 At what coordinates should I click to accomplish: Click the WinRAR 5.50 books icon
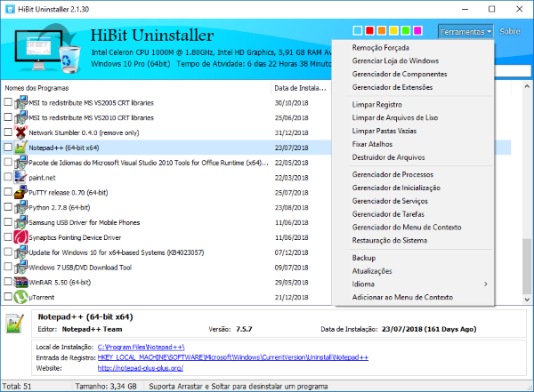tap(20, 282)
